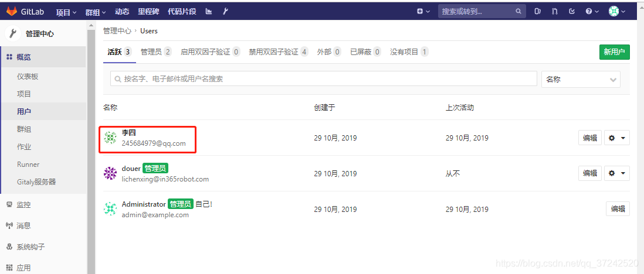Focus the user search field
Screen dimensions: 644x274
tap(324, 79)
